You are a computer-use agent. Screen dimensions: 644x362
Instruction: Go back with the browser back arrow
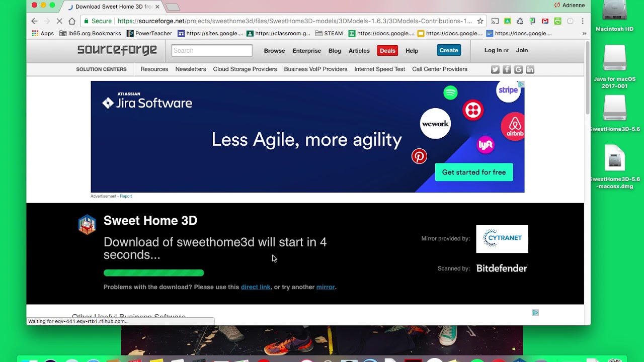(x=34, y=21)
